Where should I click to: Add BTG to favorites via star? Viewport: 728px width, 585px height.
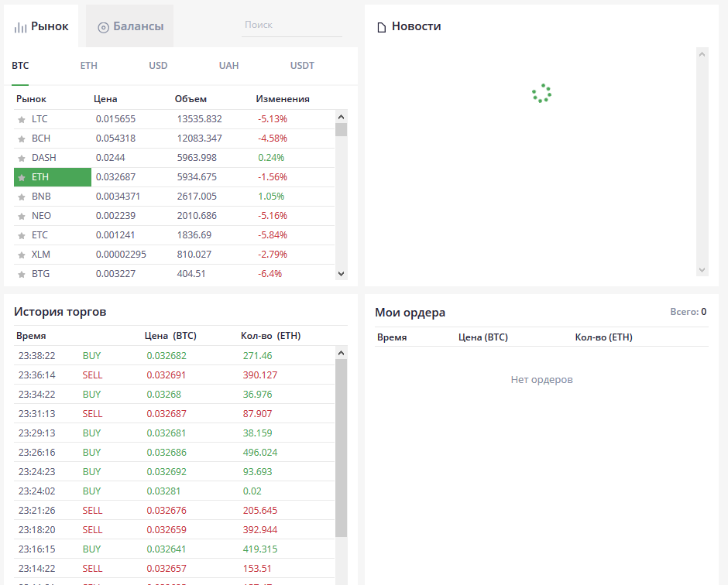(x=22, y=275)
